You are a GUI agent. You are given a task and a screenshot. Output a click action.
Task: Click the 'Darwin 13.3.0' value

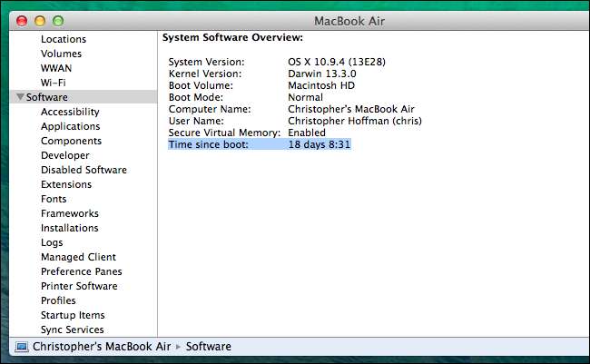(322, 74)
